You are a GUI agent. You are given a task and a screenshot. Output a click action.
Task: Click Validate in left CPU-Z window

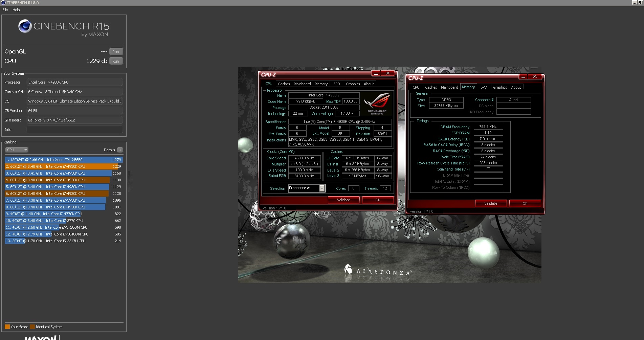coord(343,200)
